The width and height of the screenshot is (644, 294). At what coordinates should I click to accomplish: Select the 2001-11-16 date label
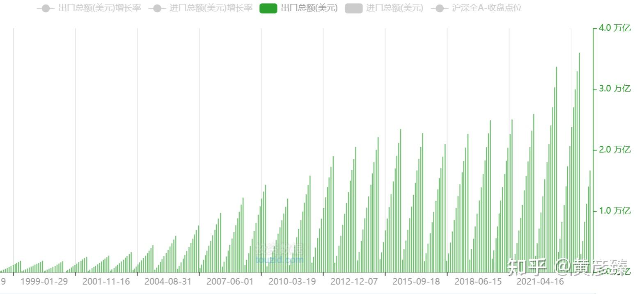106,282
